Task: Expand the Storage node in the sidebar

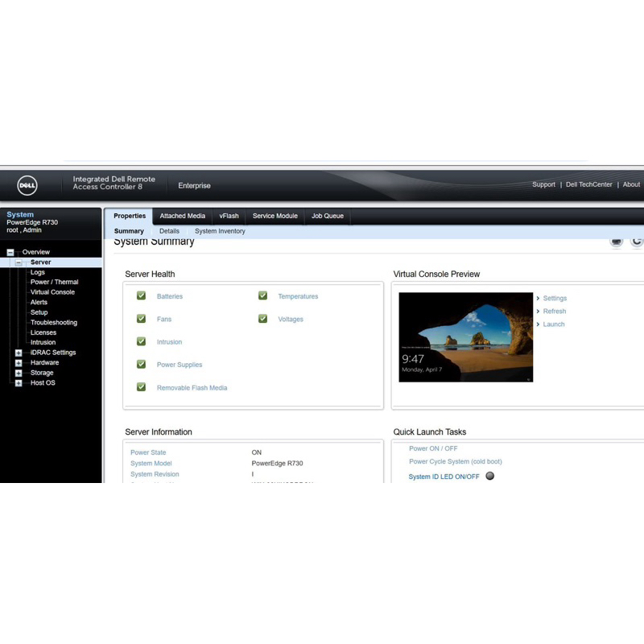Action: point(19,373)
